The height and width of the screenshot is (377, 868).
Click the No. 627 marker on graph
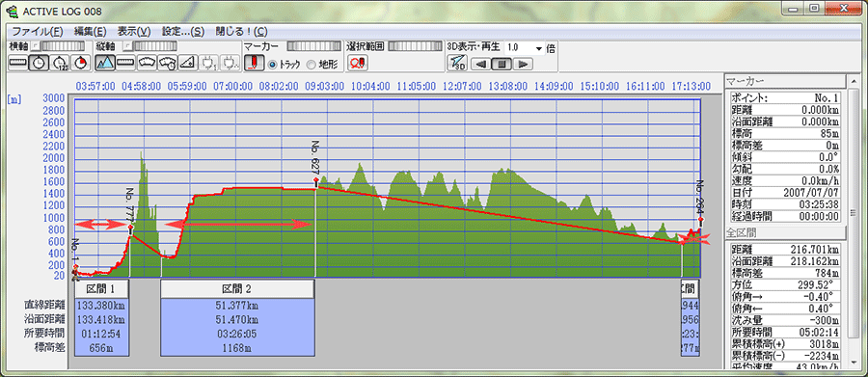point(315,180)
